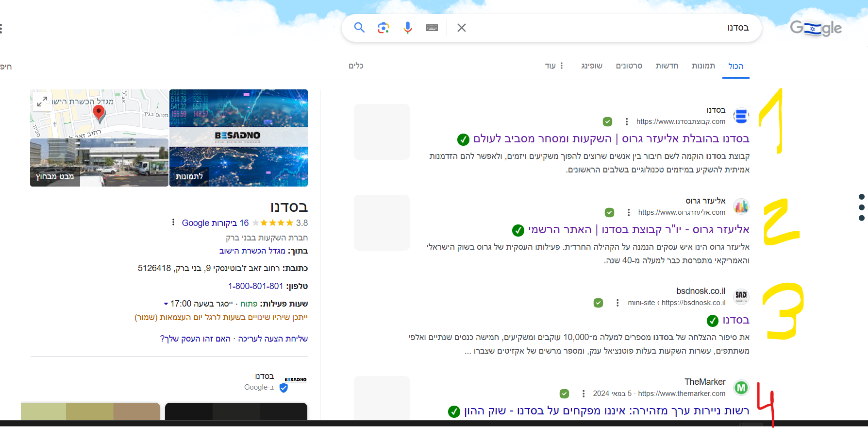Click thumbnail placeholder of אליעזר גרוס result
This screenshot has height=428, width=868.
(382, 223)
